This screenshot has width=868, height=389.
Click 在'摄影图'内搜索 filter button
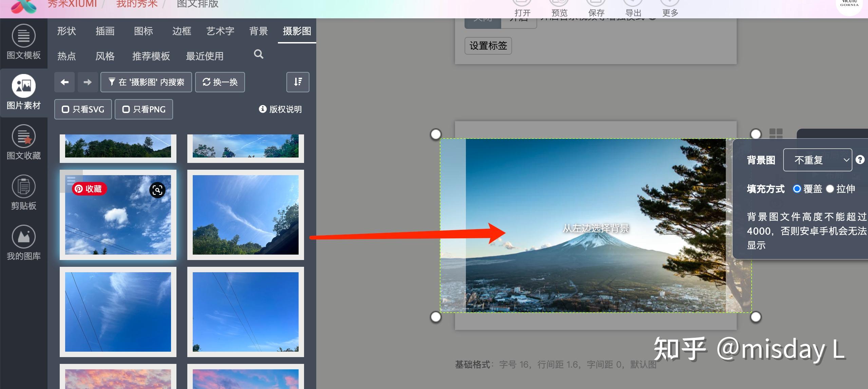coord(146,82)
